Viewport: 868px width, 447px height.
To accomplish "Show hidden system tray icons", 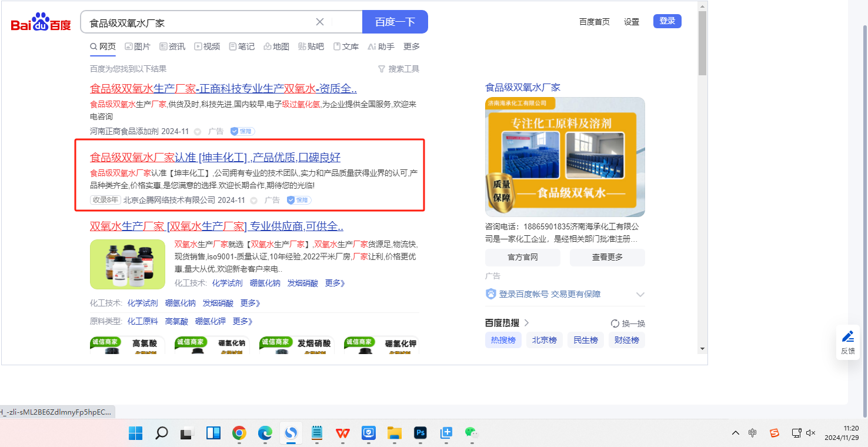I will pos(736,433).
